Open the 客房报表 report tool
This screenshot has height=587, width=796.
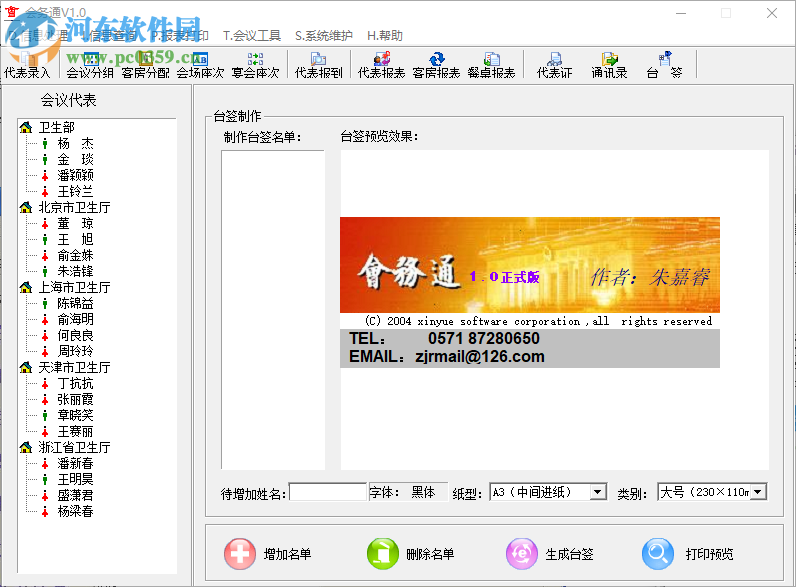coord(437,65)
